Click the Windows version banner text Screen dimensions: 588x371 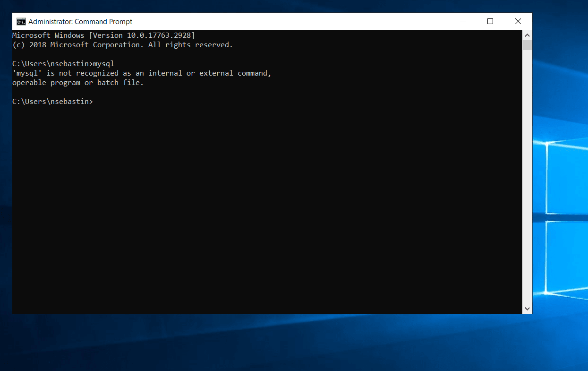[x=103, y=35]
